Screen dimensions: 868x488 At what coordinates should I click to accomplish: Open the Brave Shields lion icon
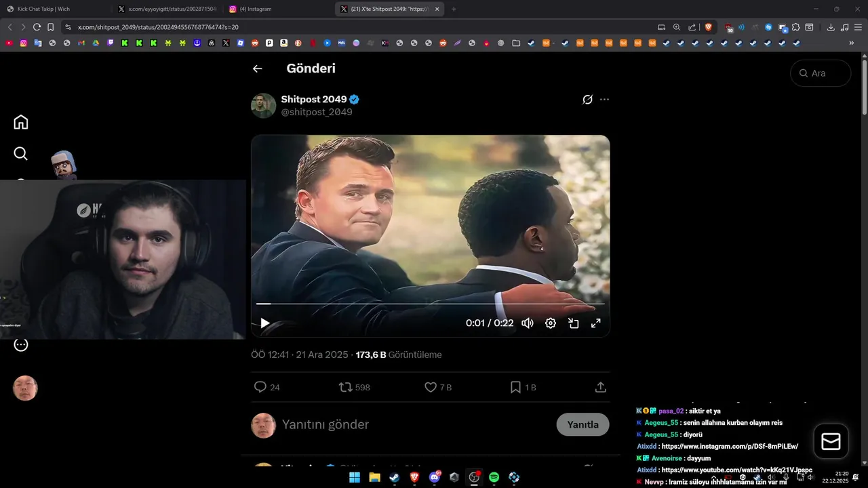click(x=709, y=27)
